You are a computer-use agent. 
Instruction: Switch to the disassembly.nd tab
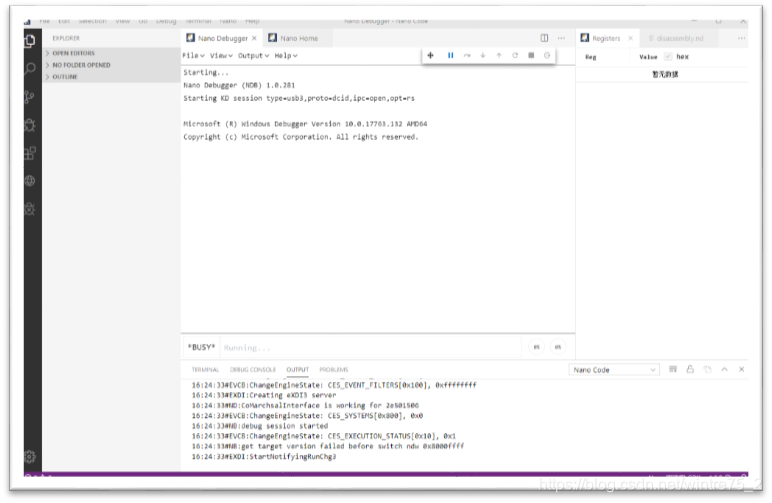(x=678, y=38)
